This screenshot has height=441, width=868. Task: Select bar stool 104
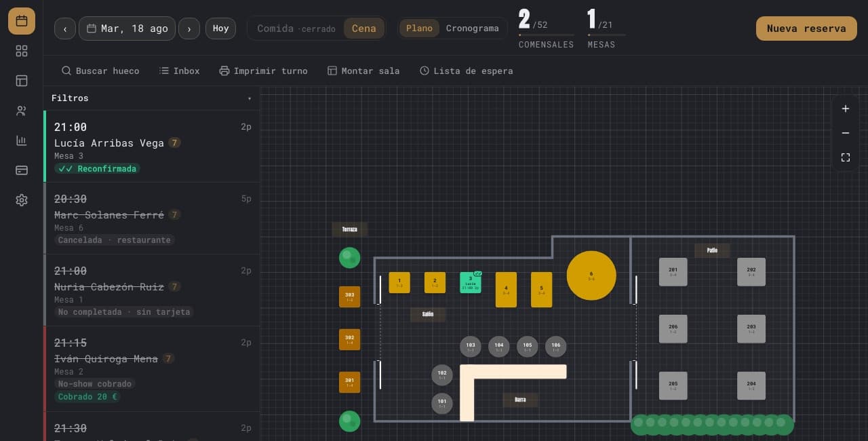click(499, 347)
